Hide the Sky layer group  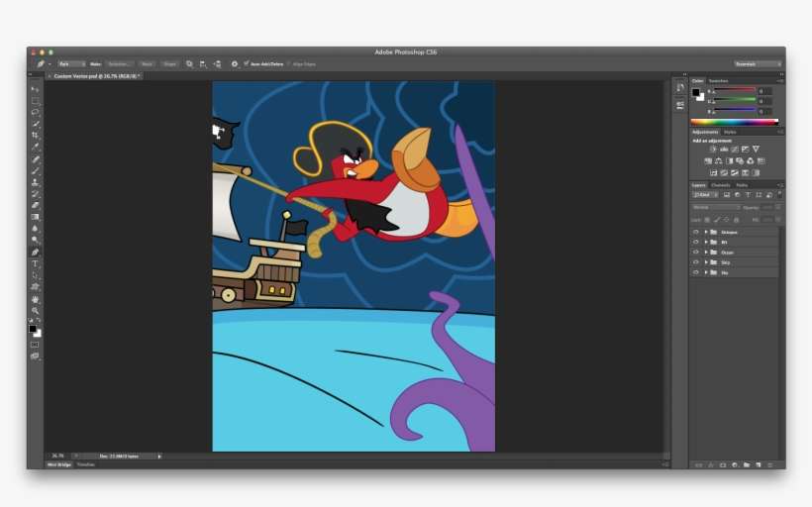(696, 272)
